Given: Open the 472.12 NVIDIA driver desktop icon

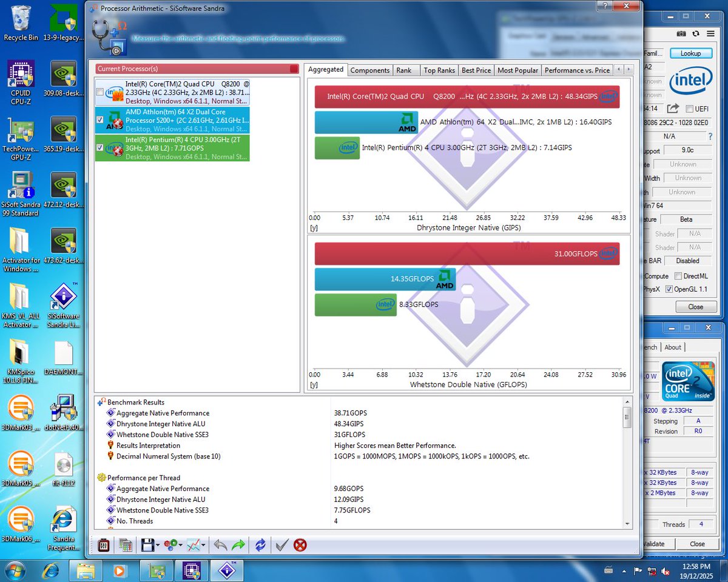Looking at the screenshot, I should 63,190.
